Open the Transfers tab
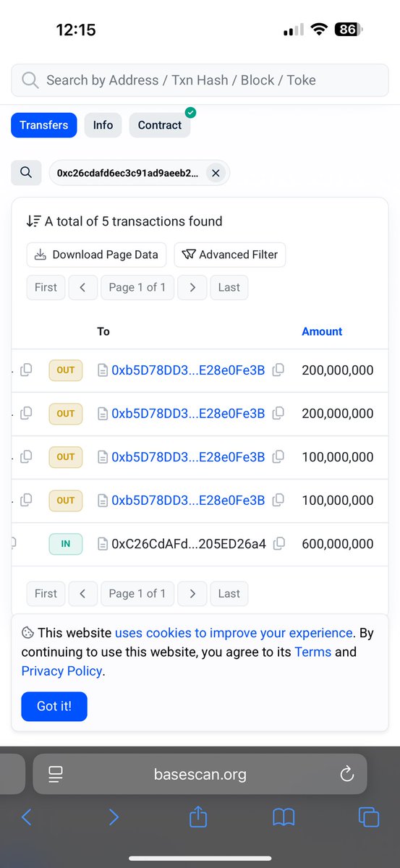This screenshot has height=868, width=400. [44, 125]
